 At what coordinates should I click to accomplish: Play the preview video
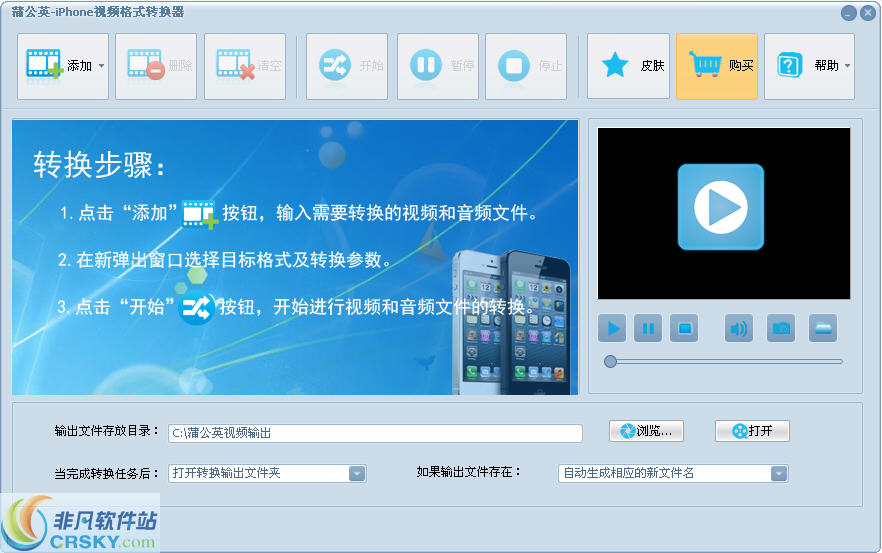point(612,328)
